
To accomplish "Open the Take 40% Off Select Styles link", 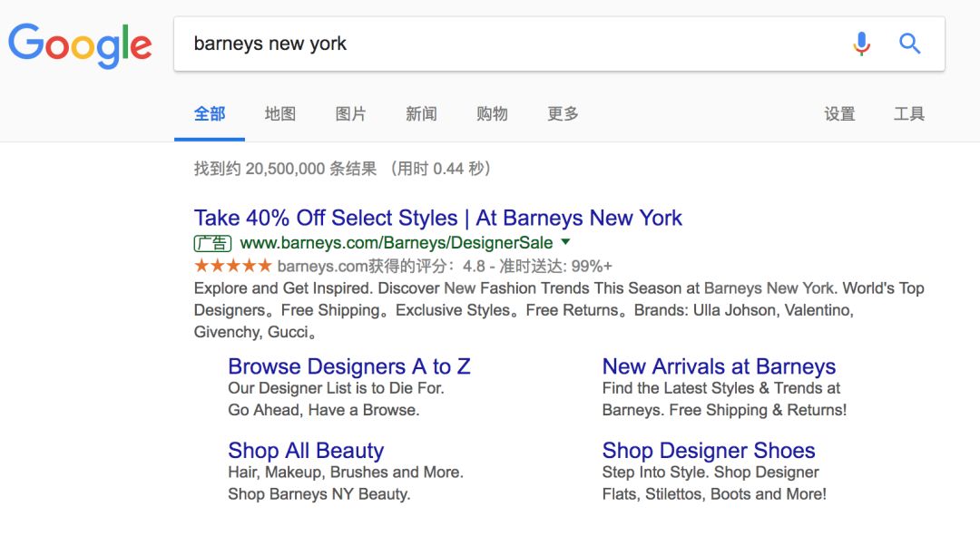I will 437,218.
